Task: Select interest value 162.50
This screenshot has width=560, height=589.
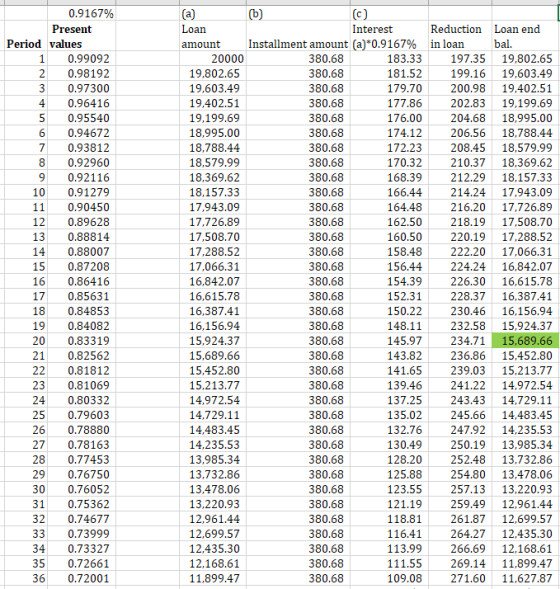Action: pyautogui.click(x=405, y=222)
